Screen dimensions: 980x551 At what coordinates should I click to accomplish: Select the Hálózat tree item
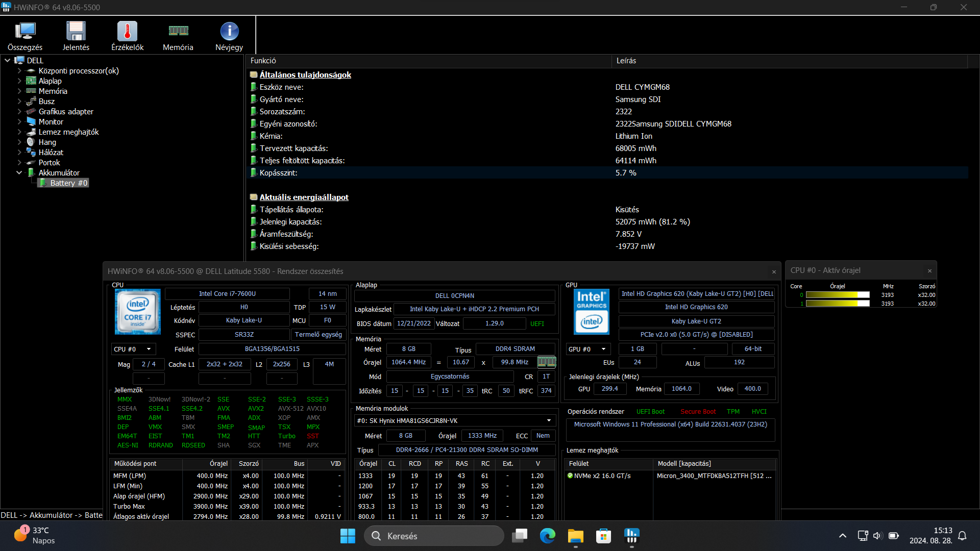pyautogui.click(x=51, y=152)
